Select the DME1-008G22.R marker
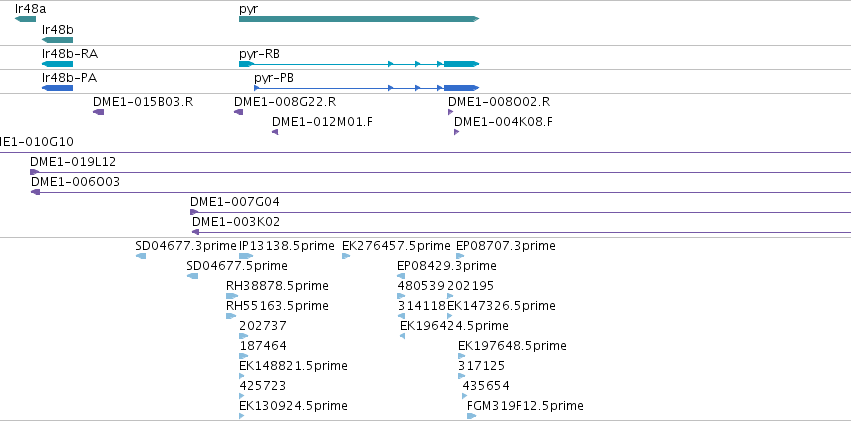 point(239,112)
